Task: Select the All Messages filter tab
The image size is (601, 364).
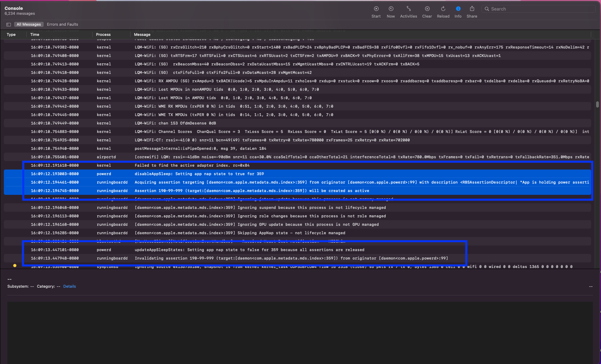Action: [29, 25]
